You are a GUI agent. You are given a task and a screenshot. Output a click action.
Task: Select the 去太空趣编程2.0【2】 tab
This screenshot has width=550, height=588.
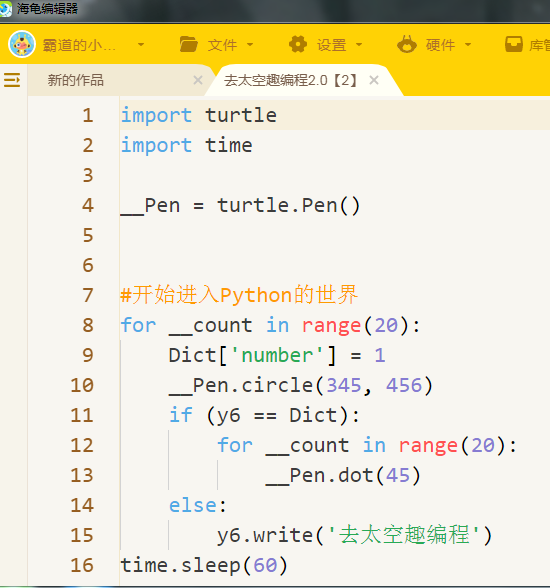(x=290, y=80)
